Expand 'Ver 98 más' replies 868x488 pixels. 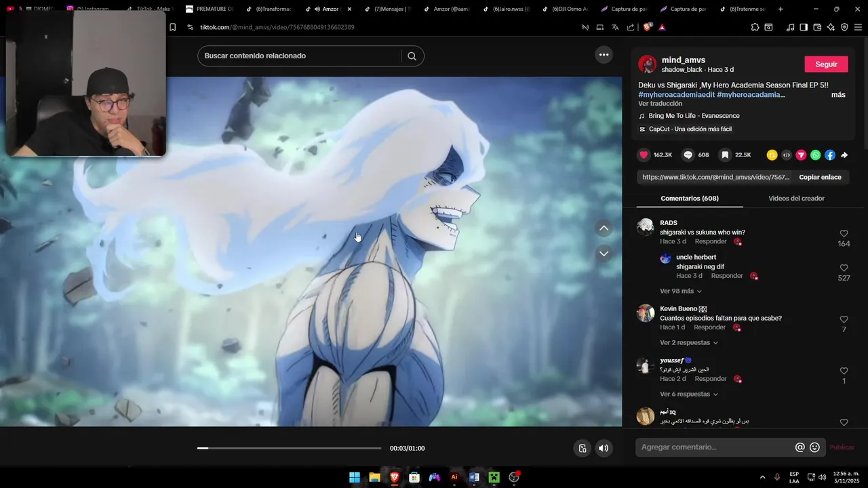point(681,291)
